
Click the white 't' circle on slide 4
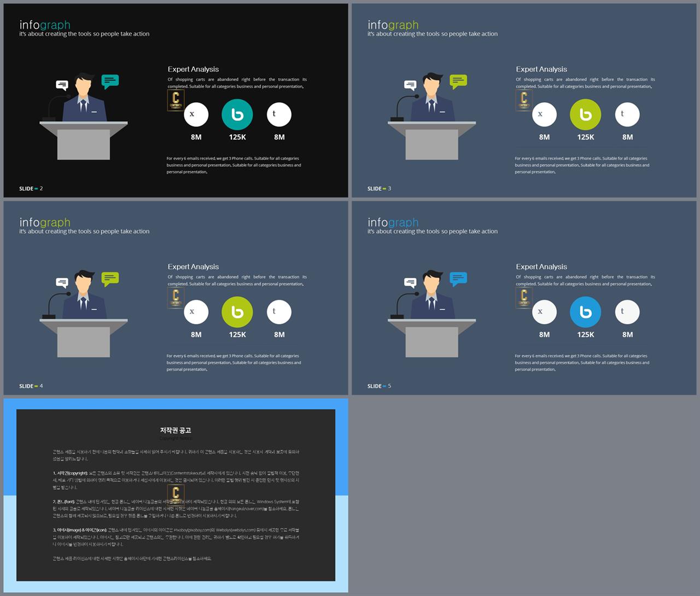click(x=279, y=312)
